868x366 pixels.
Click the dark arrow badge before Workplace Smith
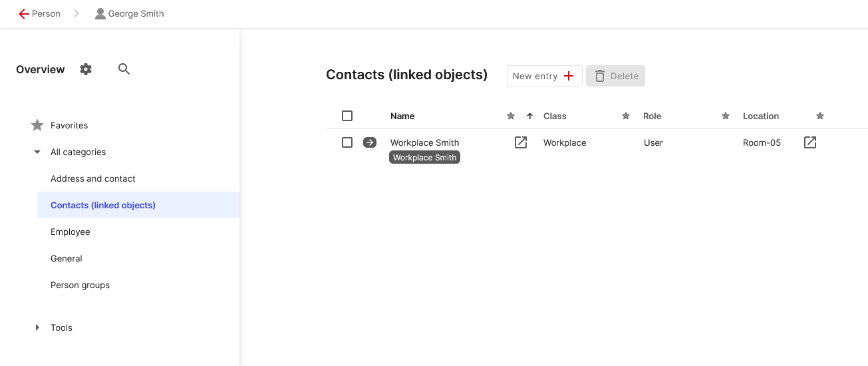click(370, 142)
